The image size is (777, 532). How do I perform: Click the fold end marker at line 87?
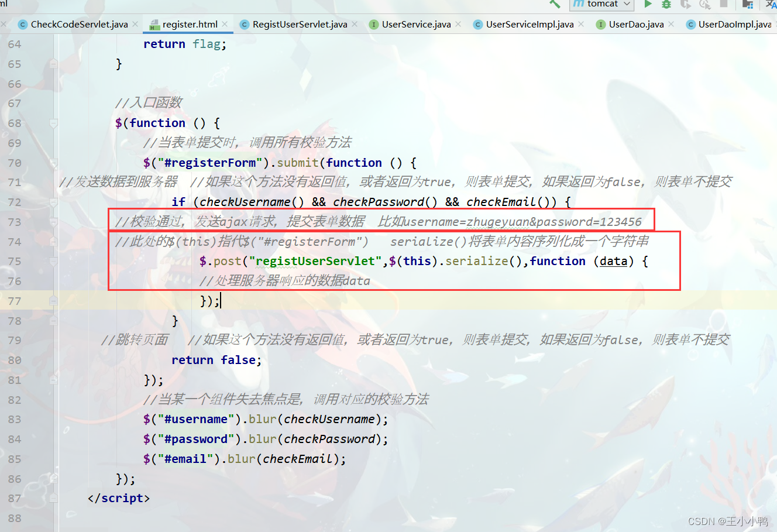[53, 499]
